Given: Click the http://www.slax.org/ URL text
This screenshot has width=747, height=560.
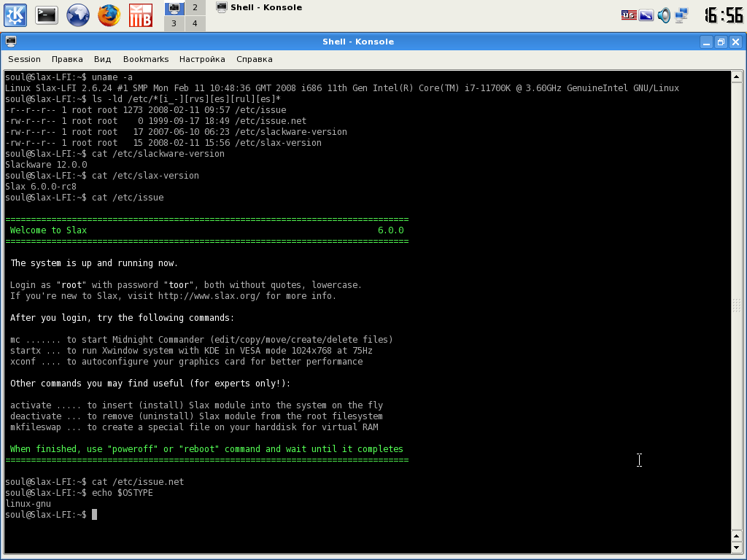Looking at the screenshot, I should (x=209, y=296).
